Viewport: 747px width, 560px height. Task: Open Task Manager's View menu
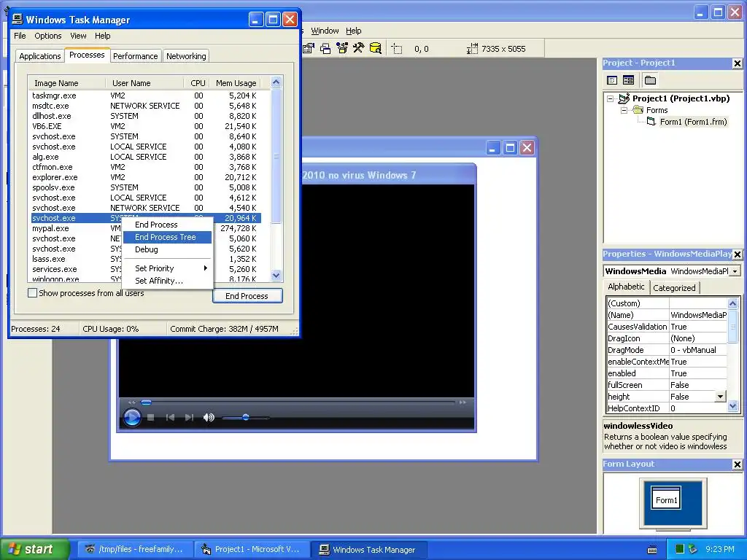click(78, 36)
